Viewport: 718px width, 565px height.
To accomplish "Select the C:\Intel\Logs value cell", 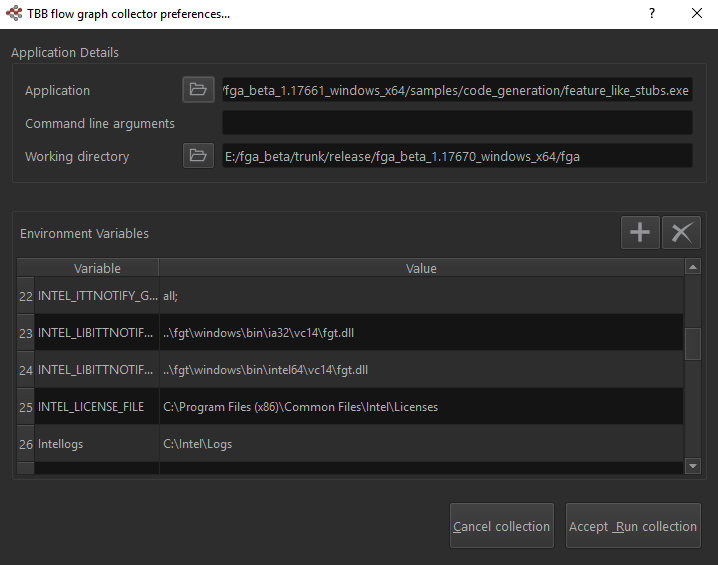I will pyautogui.click(x=420, y=444).
